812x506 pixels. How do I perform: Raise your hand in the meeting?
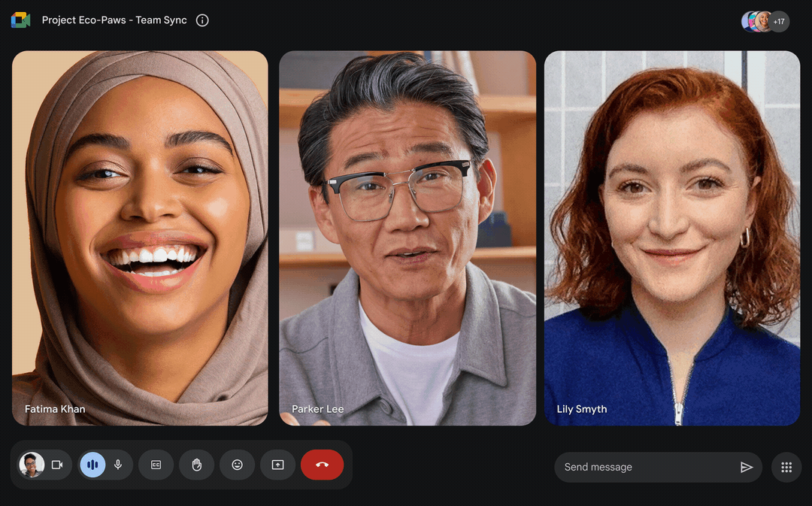pos(196,465)
